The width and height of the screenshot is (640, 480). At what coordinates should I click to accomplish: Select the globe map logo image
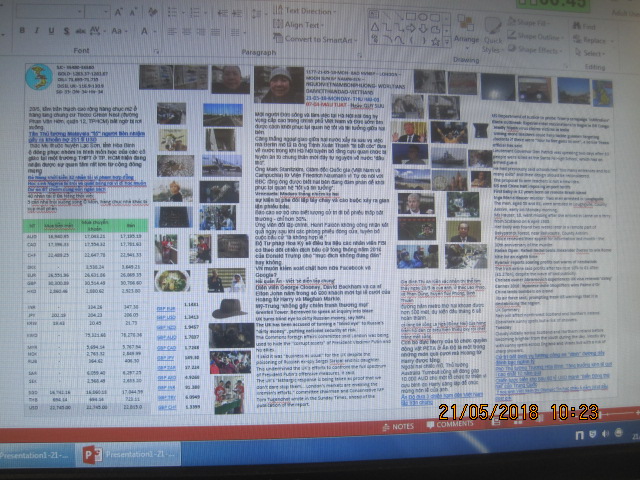[39, 77]
